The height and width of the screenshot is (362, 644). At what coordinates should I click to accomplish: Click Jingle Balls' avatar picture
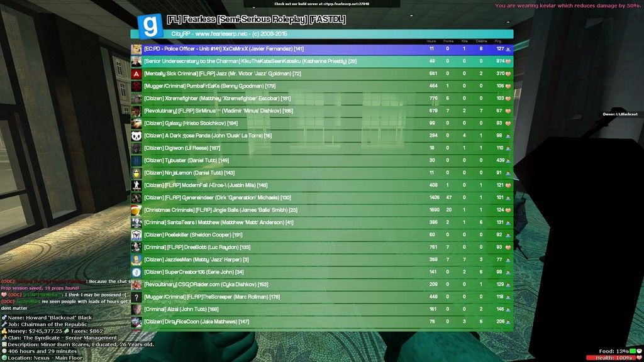point(136,210)
